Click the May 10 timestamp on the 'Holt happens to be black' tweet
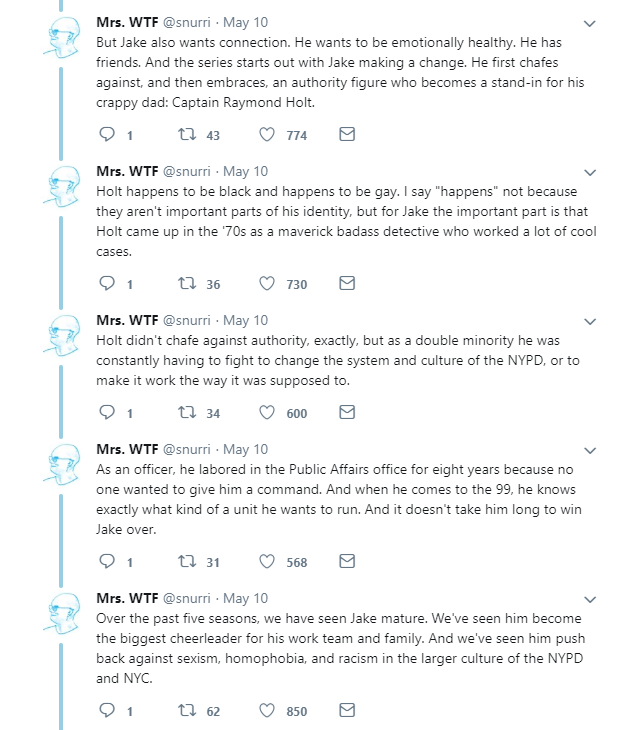 coord(245,171)
